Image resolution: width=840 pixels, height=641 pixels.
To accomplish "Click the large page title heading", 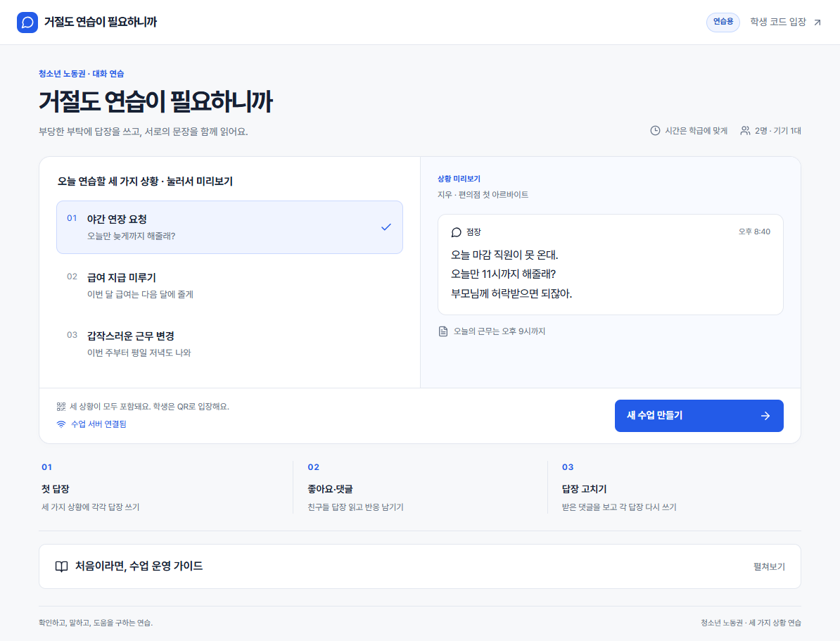I will tap(156, 101).
